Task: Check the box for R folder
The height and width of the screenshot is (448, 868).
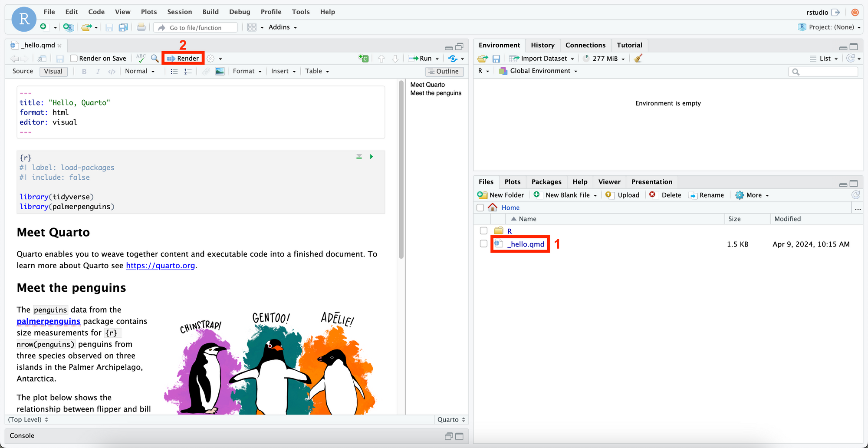Action: (x=483, y=231)
